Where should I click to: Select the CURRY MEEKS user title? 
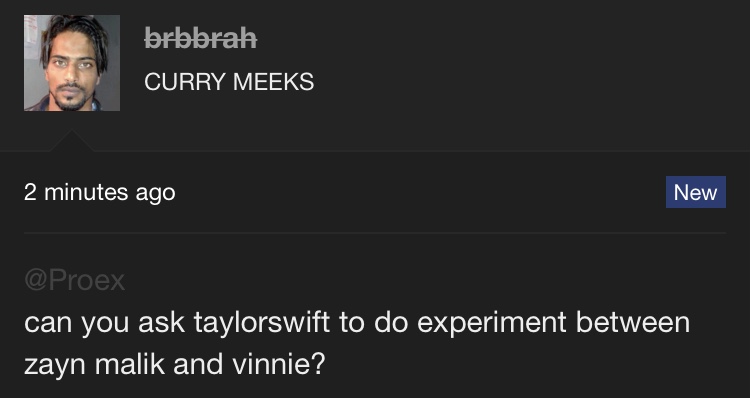tap(229, 81)
